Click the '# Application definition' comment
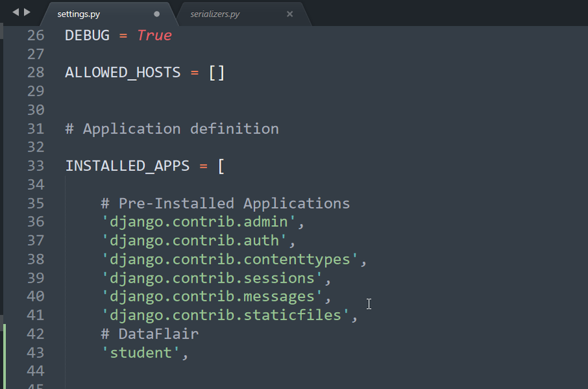 click(x=172, y=128)
